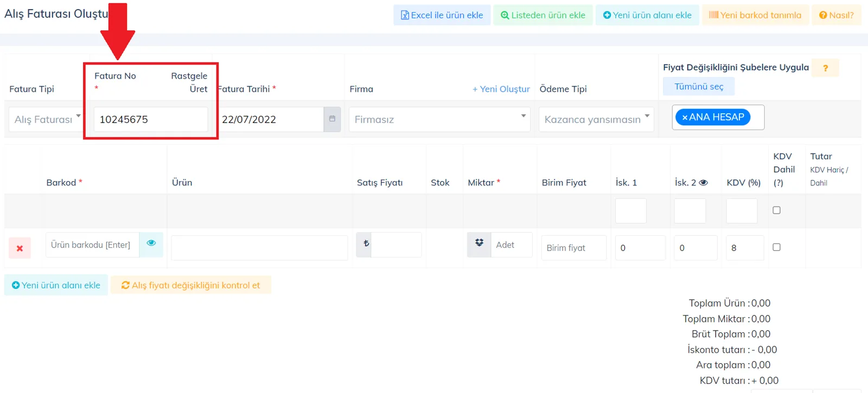Open the Ödeme Tipi dropdown

596,119
